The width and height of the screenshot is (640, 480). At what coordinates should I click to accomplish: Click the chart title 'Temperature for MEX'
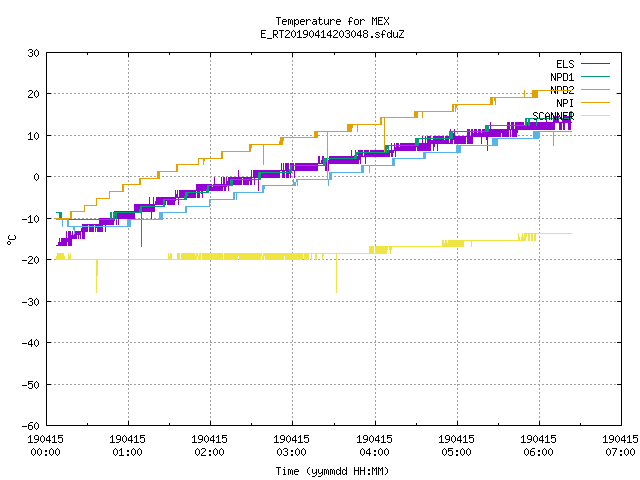point(332,21)
